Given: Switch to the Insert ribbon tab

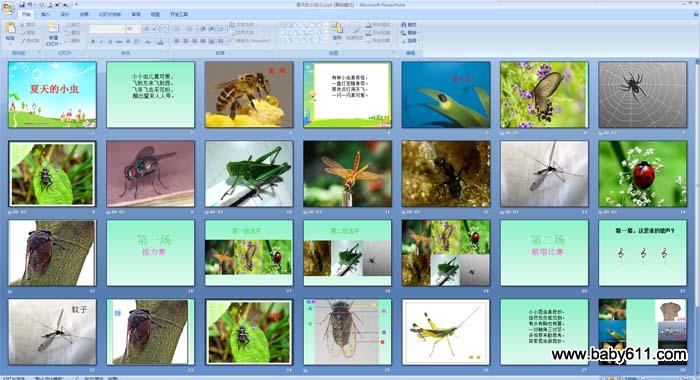Looking at the screenshot, I should click(x=45, y=14).
